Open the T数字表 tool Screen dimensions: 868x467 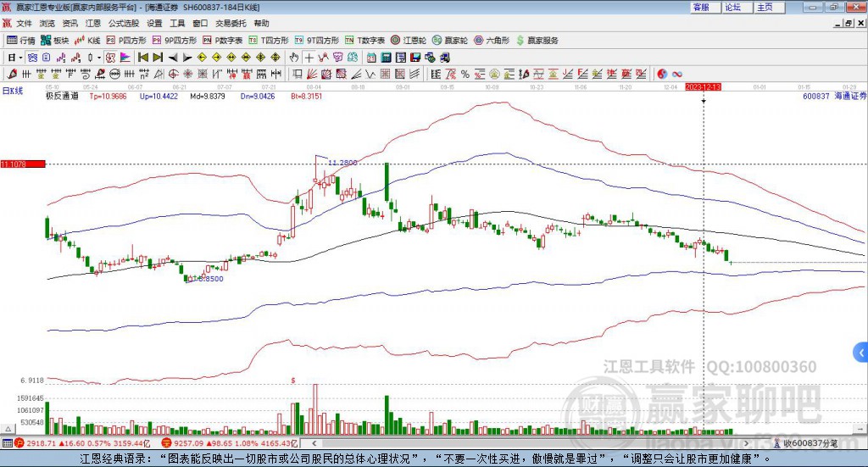(x=364, y=41)
